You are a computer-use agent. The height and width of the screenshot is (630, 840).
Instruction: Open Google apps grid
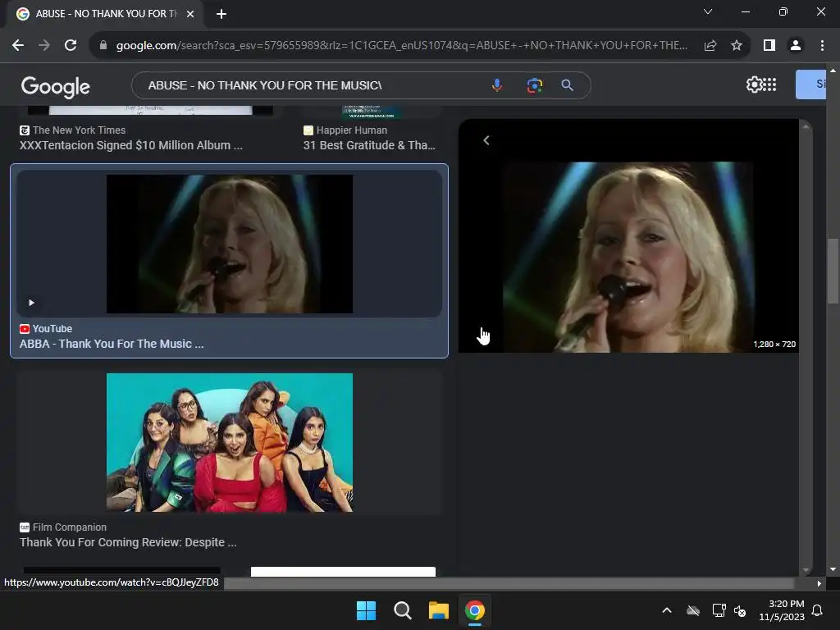[769, 84]
